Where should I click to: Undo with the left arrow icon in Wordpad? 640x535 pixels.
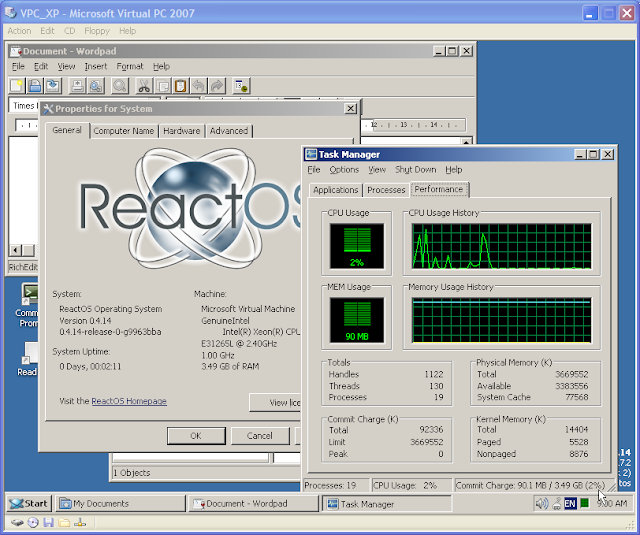coord(198,86)
